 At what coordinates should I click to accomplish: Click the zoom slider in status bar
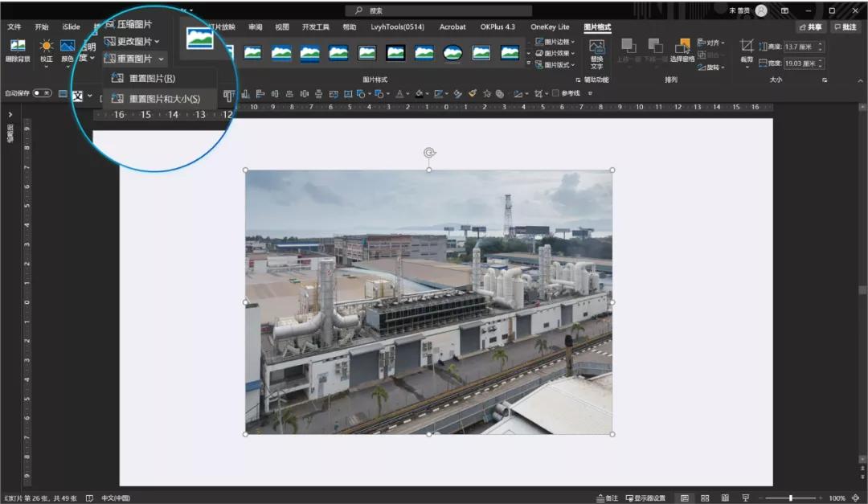(x=791, y=498)
